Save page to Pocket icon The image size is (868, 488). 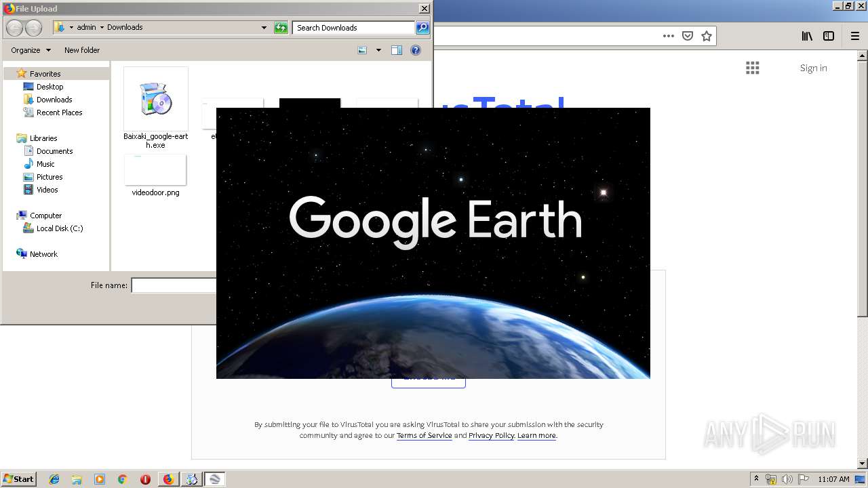coord(688,36)
